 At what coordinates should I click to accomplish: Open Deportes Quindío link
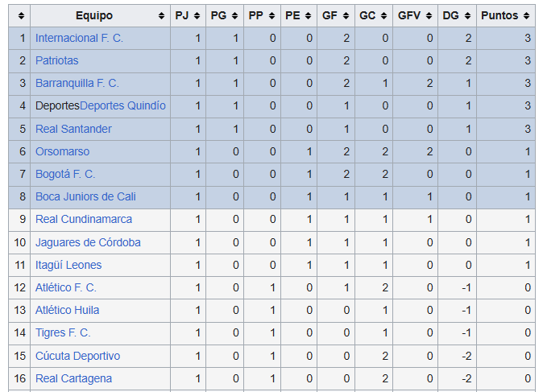click(123, 106)
